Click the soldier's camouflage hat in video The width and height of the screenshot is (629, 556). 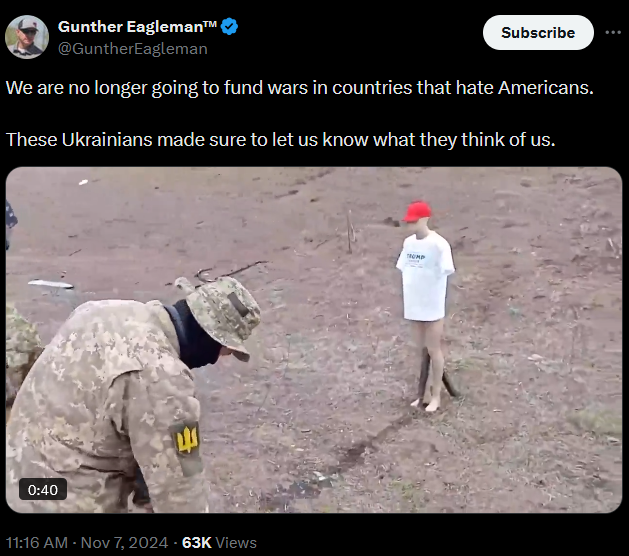pyautogui.click(x=219, y=313)
